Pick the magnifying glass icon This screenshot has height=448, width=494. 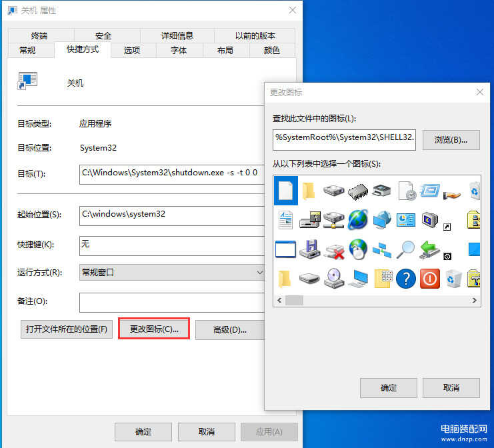pos(405,249)
